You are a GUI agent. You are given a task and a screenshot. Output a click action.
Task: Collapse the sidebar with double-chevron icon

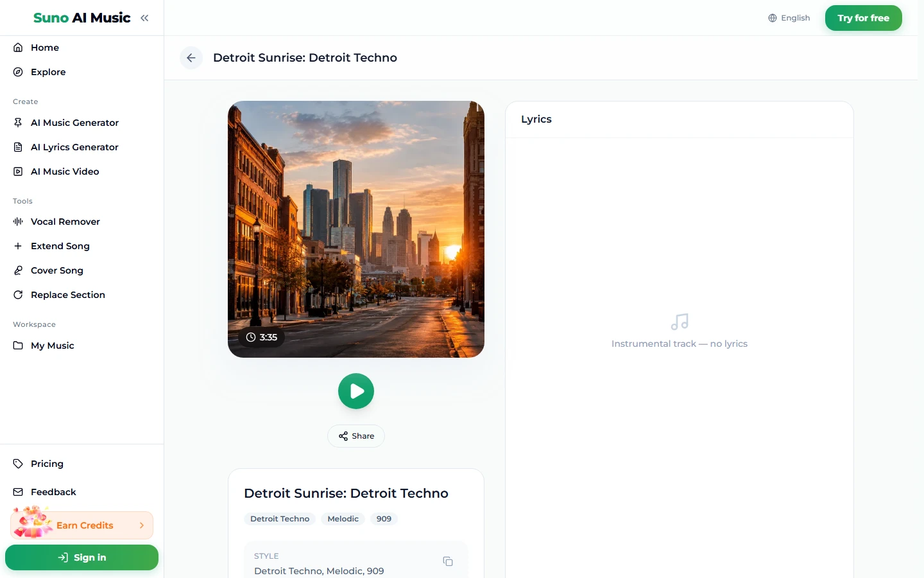[x=144, y=18]
